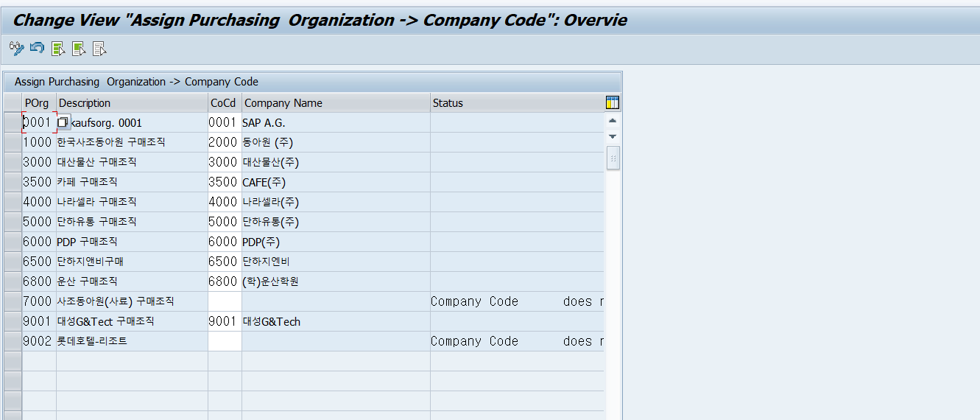Click description '사조동아원(사료) 구매조직'
The width and height of the screenshot is (980, 420).
pyautogui.click(x=116, y=301)
